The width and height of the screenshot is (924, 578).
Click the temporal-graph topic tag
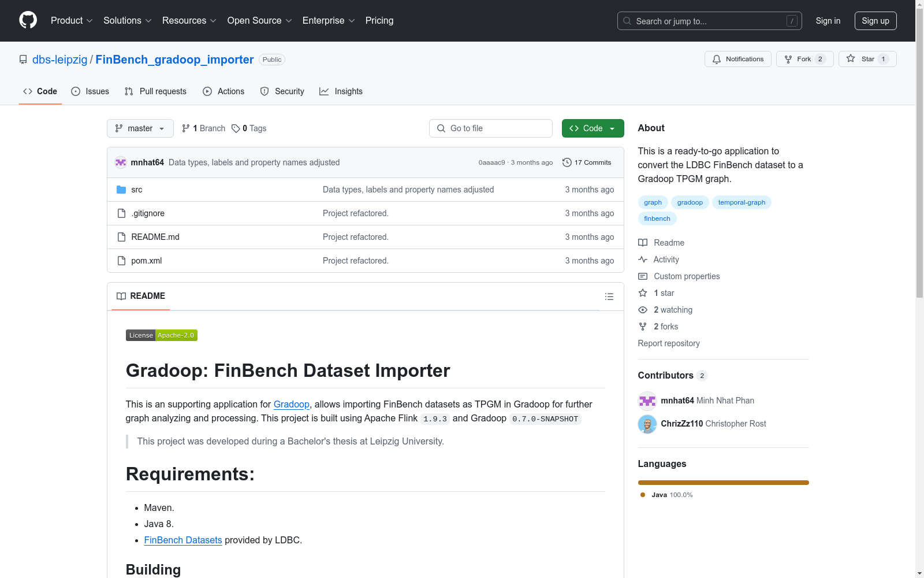tap(742, 202)
